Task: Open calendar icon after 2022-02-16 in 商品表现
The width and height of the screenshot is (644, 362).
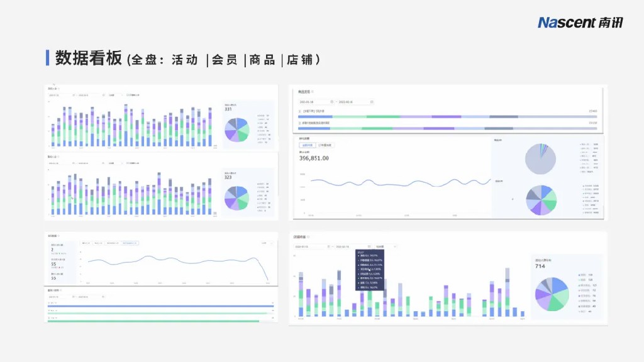Action: tap(372, 102)
